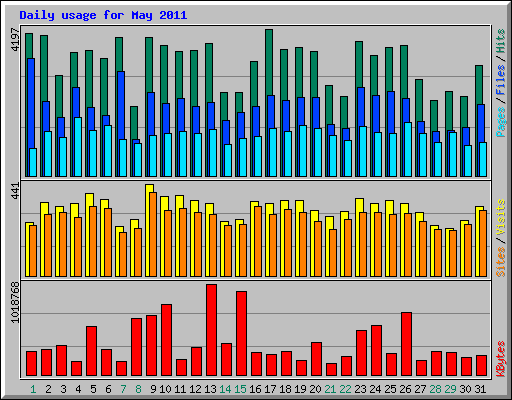Select day 27 on the x-axis
Viewport: 512px width, 400px height.
pos(420,389)
